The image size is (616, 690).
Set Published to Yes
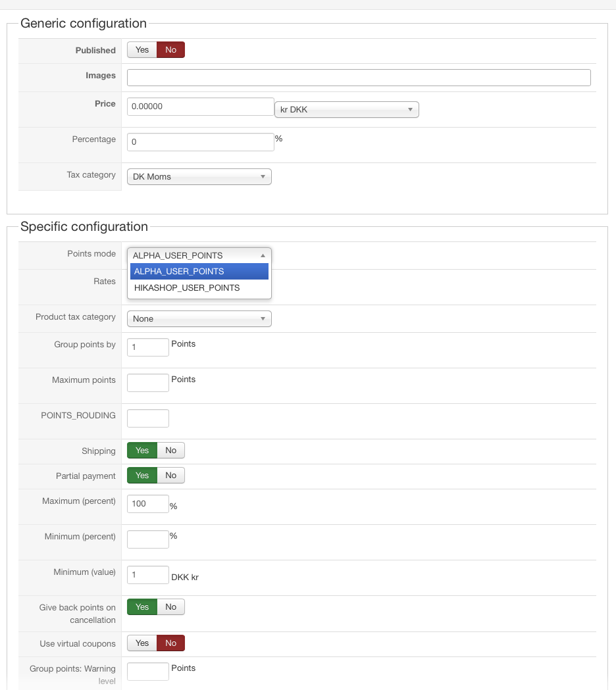click(x=142, y=50)
